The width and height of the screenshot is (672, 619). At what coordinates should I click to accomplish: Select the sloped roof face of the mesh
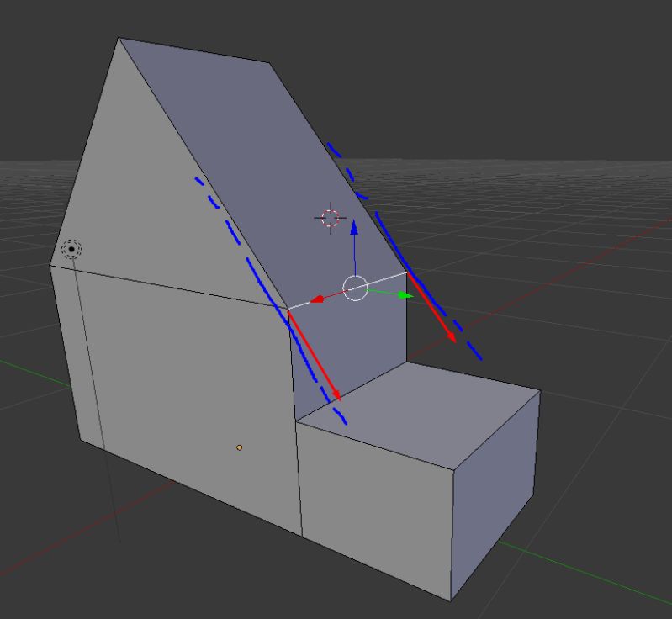tap(262, 172)
